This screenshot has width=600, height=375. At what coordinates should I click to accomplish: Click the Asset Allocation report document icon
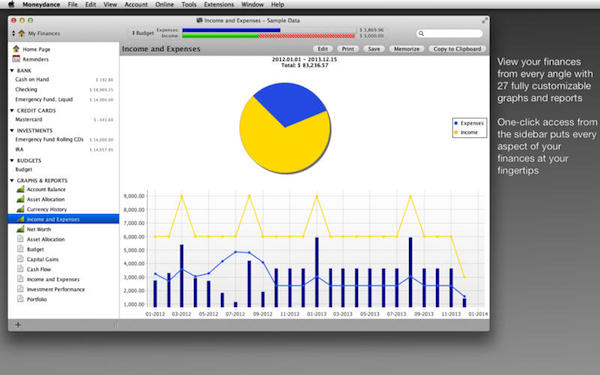20,239
